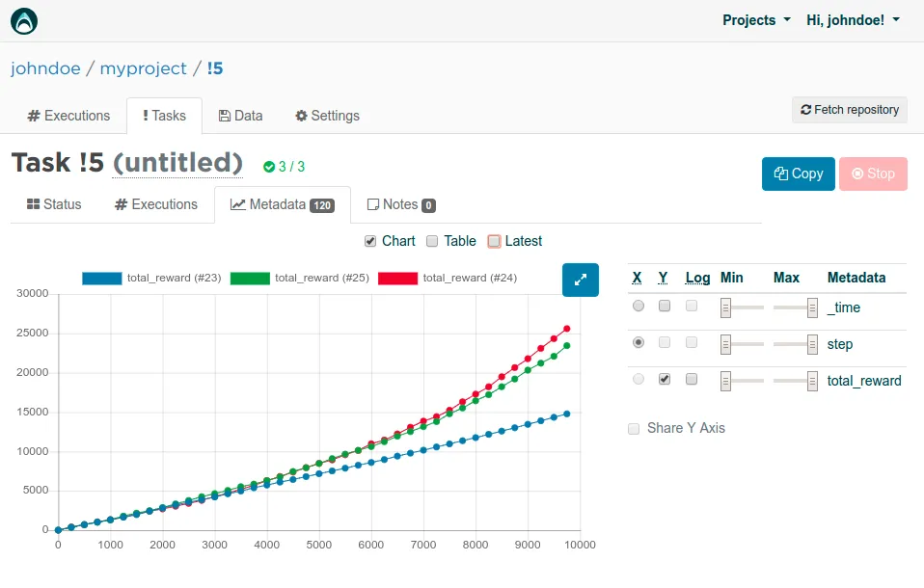924x588 pixels.
Task: Click the X column header
Action: click(x=637, y=278)
